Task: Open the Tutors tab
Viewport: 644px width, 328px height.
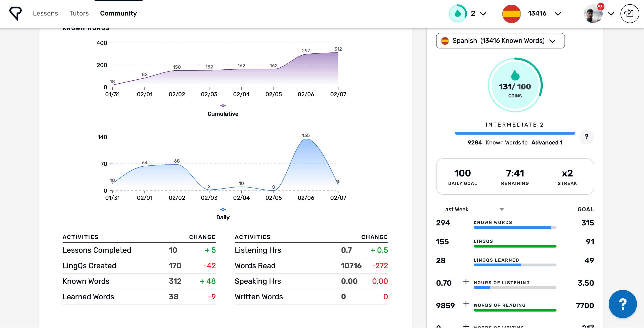Action: [79, 13]
